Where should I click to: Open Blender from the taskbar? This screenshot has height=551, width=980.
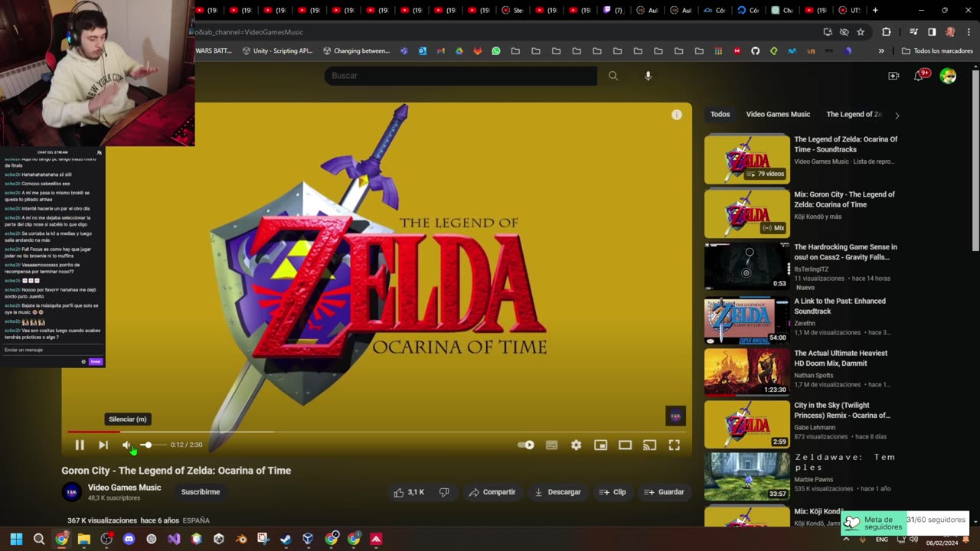click(241, 539)
